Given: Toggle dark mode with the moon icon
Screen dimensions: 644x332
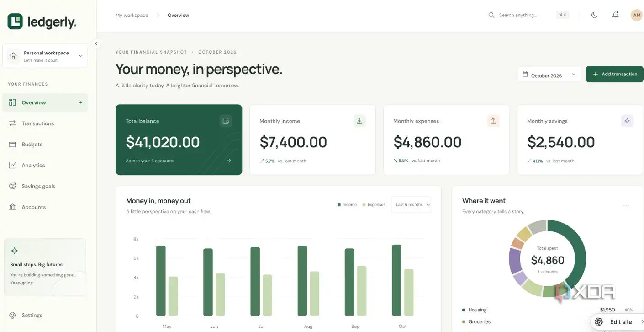Looking at the screenshot, I should 594,15.
